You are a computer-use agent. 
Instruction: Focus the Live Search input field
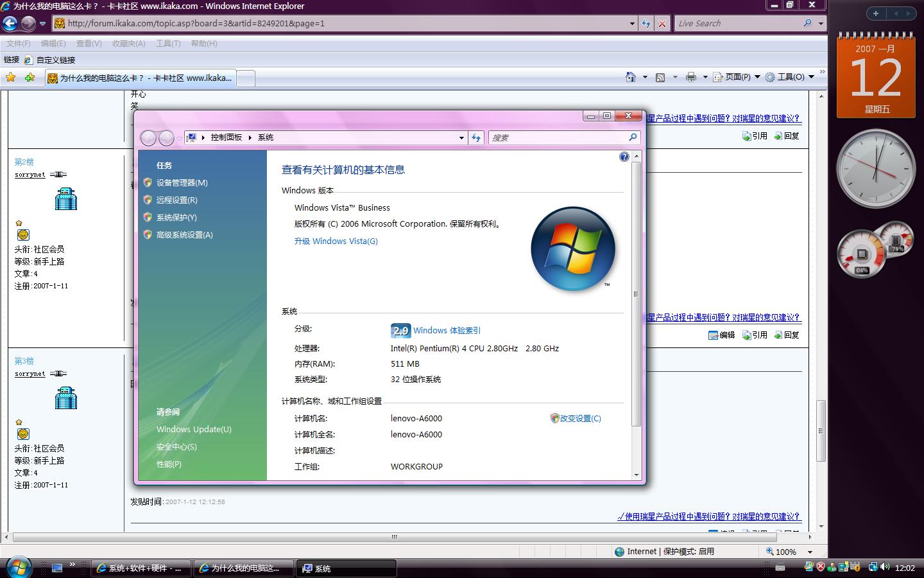(738, 24)
